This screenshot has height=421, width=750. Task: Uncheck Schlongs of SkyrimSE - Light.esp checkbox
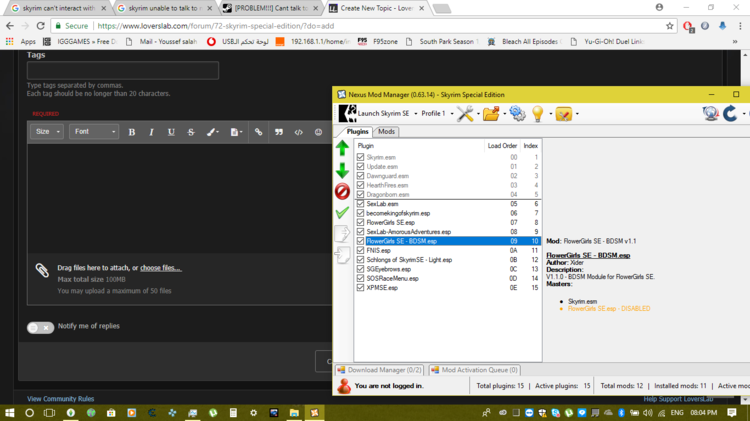pos(360,260)
